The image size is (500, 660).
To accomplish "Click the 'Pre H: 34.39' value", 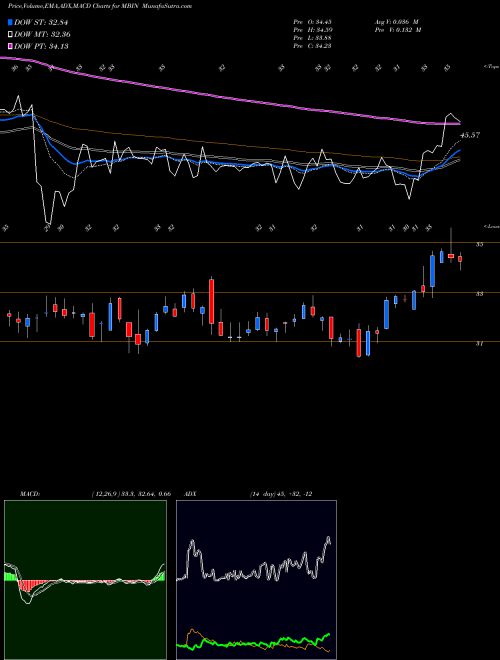I will pyautogui.click(x=313, y=30).
